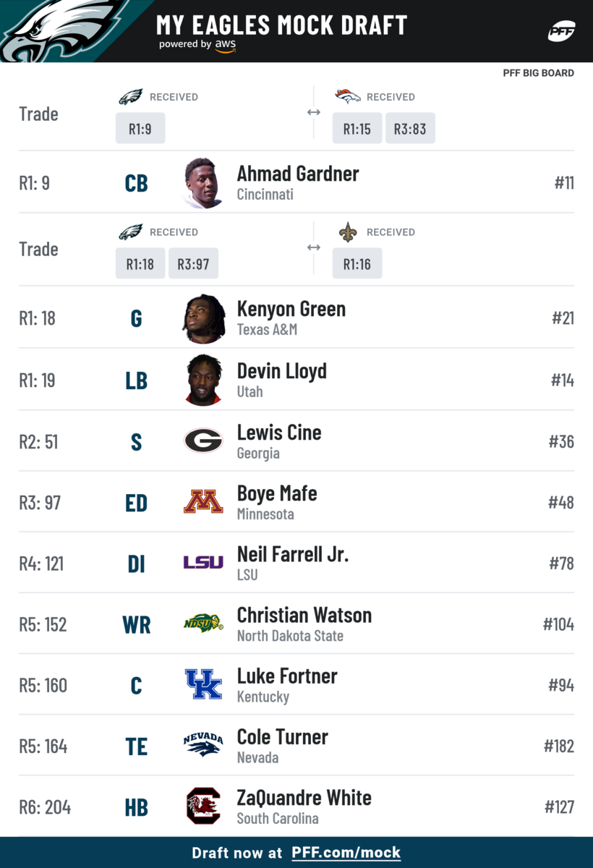Open the PFF.com/mock link
This screenshot has width=593, height=868.
coord(346,853)
